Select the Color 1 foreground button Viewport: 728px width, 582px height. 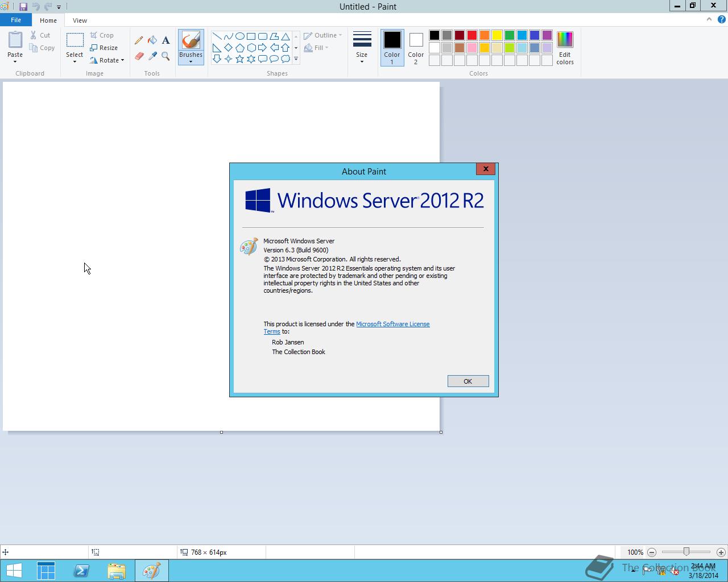pyautogui.click(x=392, y=47)
